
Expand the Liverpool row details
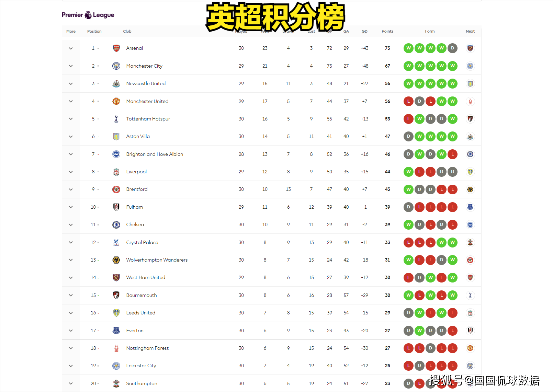71,172
